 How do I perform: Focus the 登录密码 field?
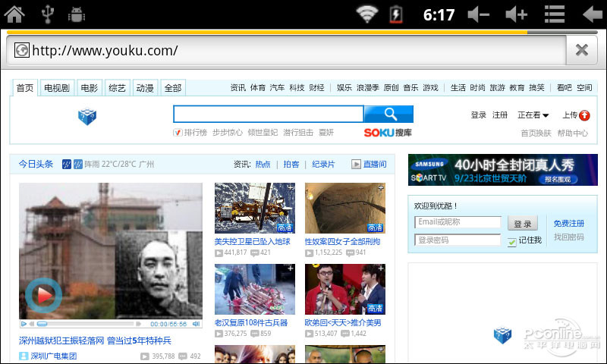click(x=458, y=240)
